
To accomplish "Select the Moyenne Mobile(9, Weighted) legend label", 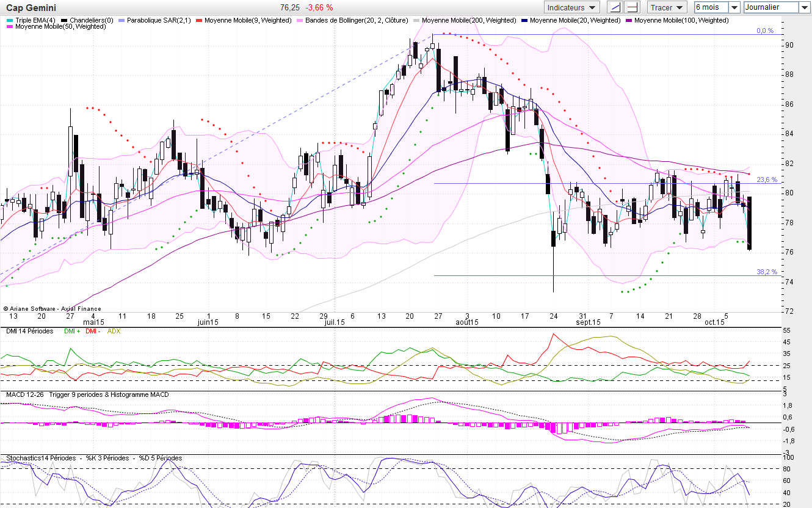I will (248, 20).
